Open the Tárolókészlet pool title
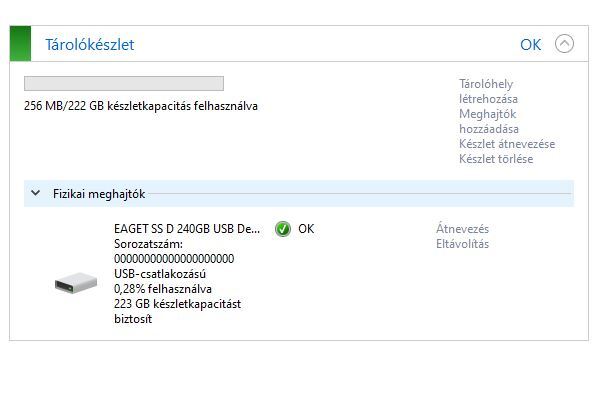 89,44
